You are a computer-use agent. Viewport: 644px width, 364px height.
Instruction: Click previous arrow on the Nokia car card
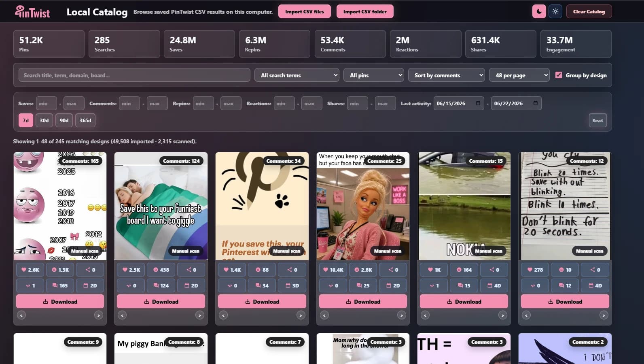425,315
